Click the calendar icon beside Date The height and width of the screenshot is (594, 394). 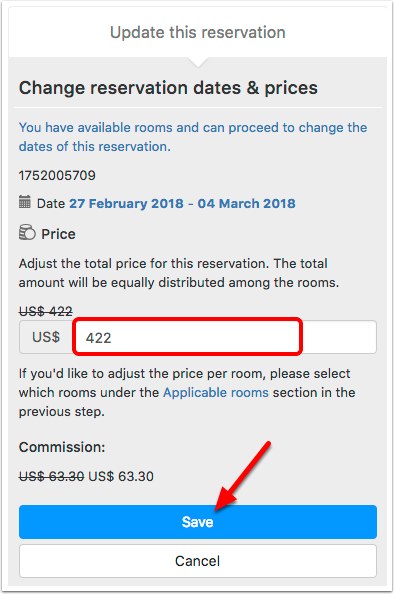(25, 202)
